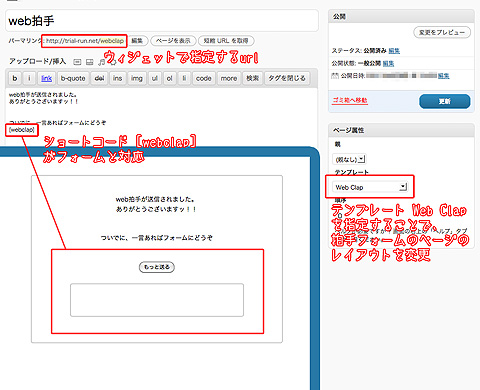Focus the page title field web拍手

coord(162,21)
